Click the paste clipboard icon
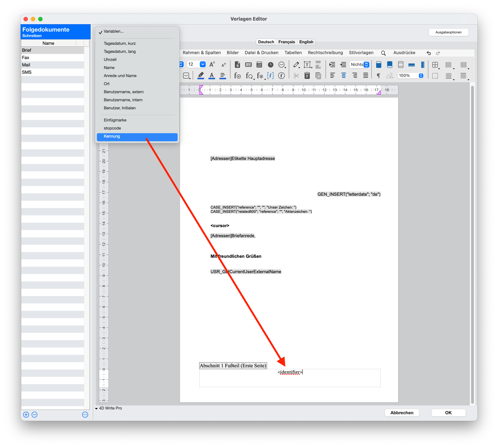 coord(307,76)
